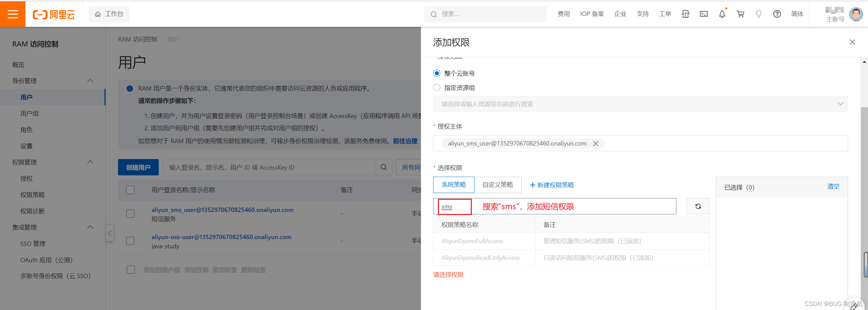Click the go to governance link
The width and height of the screenshot is (868, 310).
tap(405, 141)
